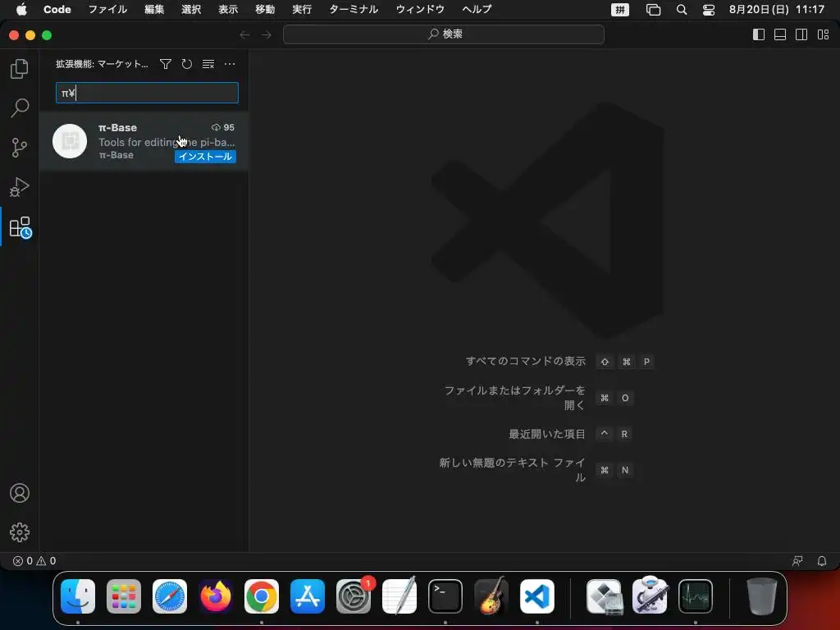Open the 編集 menu
840x630 pixels.
154,9
